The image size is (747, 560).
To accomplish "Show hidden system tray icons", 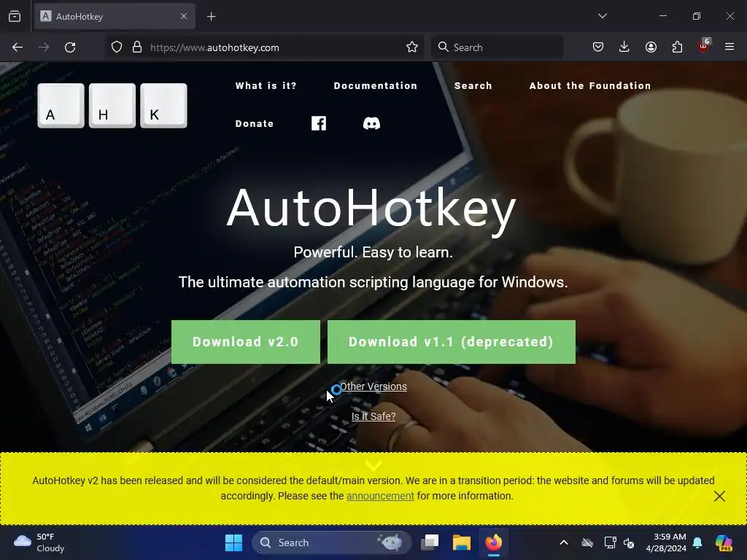I will point(564,542).
